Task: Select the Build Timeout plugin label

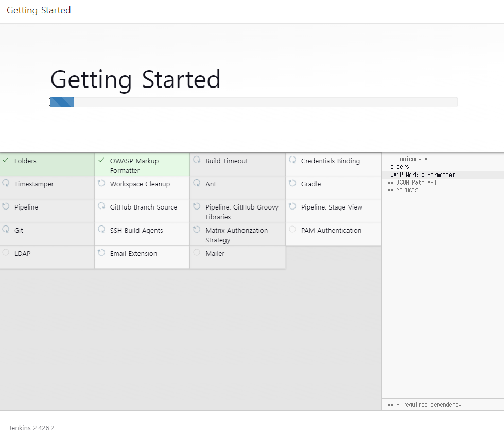Action: [227, 161]
